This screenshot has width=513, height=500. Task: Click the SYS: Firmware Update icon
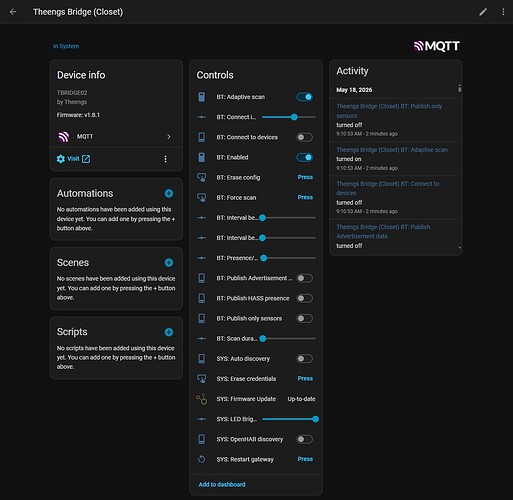point(201,399)
